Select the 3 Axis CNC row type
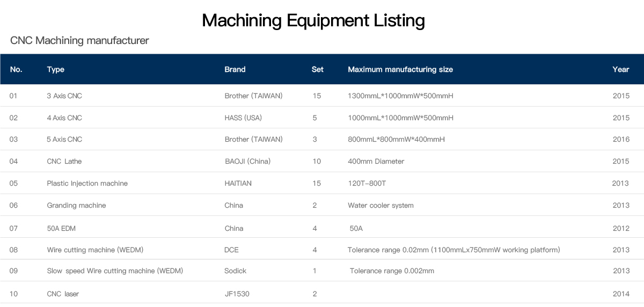Image resolution: width=644 pixels, height=307 pixels. point(64,96)
